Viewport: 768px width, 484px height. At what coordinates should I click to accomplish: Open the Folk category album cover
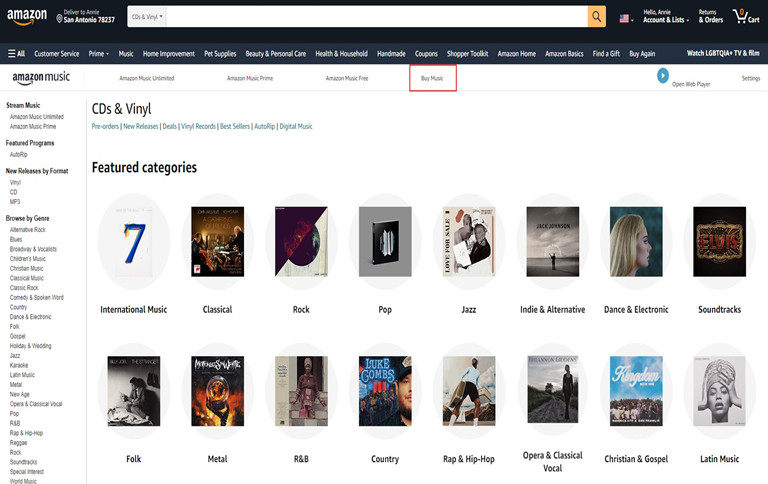[x=134, y=391]
